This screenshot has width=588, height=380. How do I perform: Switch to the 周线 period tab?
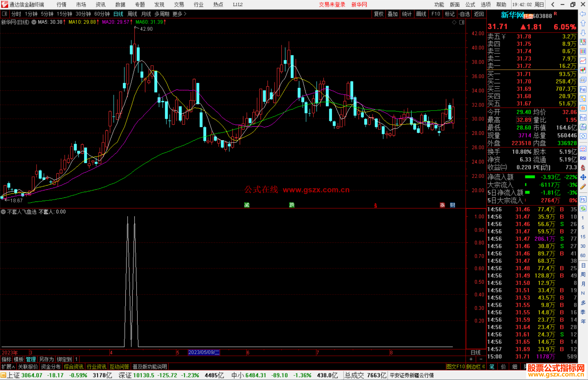(x=132, y=14)
